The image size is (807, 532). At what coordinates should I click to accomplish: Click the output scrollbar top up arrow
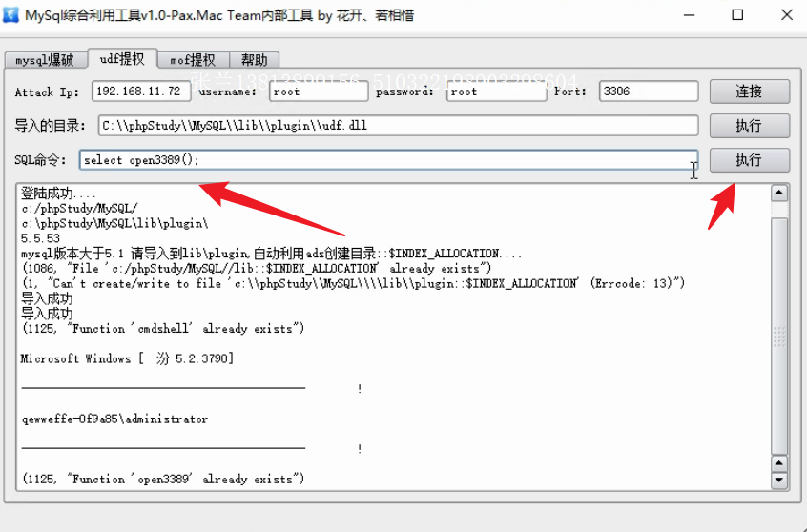coord(779,193)
